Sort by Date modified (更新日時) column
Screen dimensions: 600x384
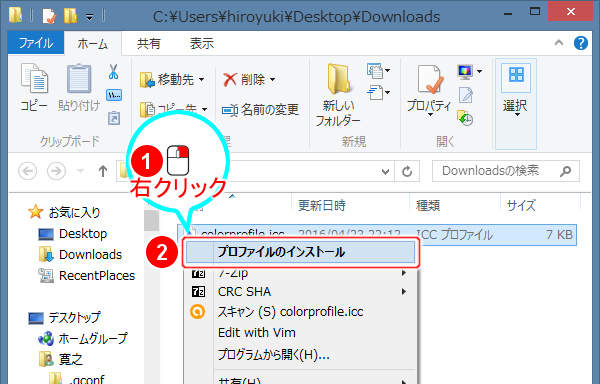click(x=321, y=206)
